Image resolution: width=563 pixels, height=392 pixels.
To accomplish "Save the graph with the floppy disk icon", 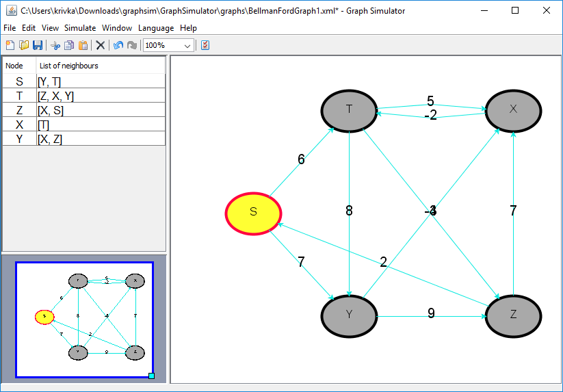I will pos(38,45).
